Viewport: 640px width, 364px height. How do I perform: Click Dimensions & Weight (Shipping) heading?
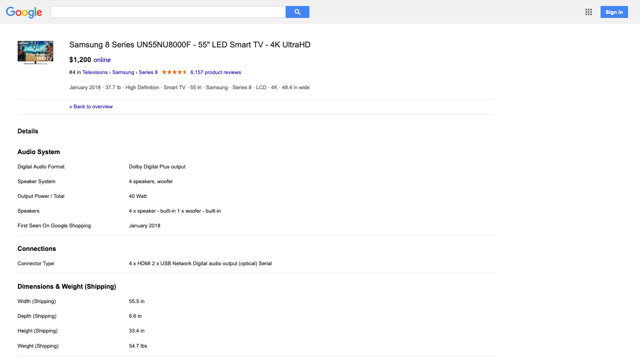pyautogui.click(x=67, y=286)
